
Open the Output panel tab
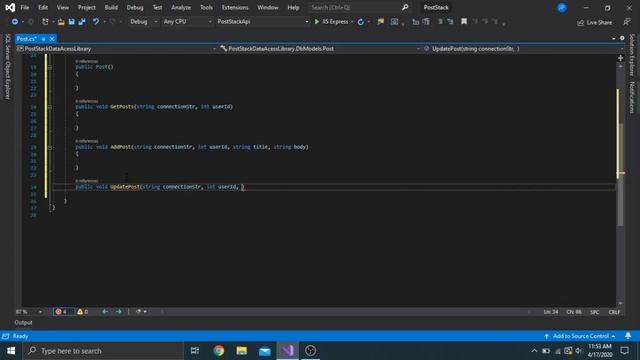coord(23,322)
